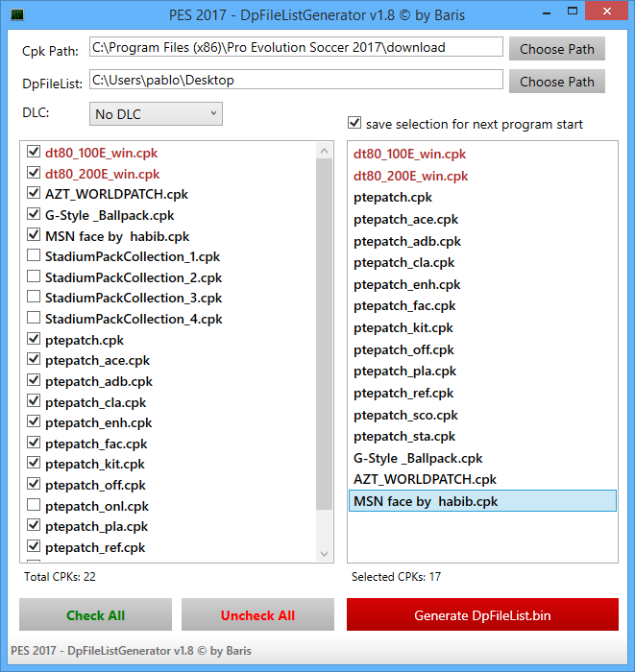Maximize the DpFileListGenerator window

tap(572, 12)
